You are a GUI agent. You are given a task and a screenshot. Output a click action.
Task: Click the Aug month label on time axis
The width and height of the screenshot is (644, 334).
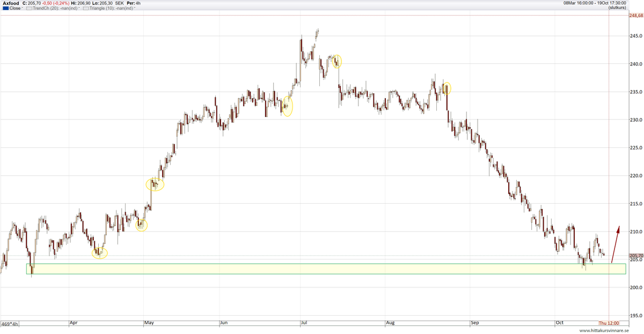pyautogui.click(x=390, y=323)
